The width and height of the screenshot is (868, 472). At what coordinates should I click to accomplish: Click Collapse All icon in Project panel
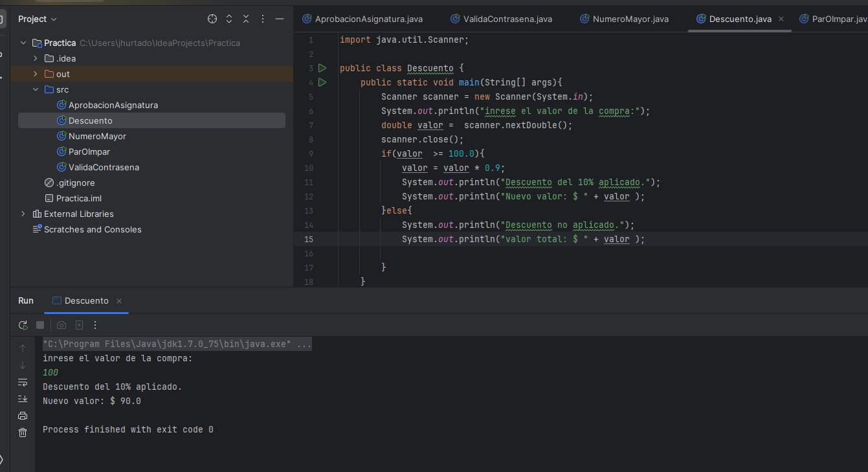(246, 19)
